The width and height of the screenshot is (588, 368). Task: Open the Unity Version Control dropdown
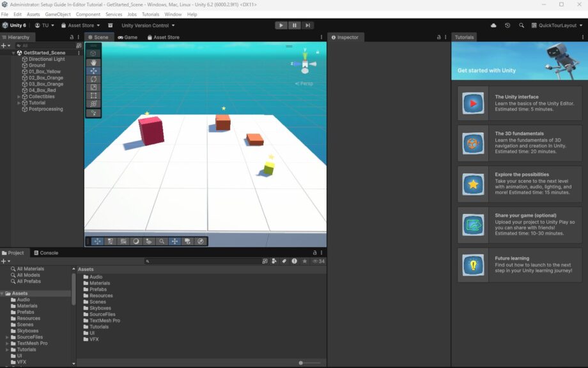(x=148, y=26)
